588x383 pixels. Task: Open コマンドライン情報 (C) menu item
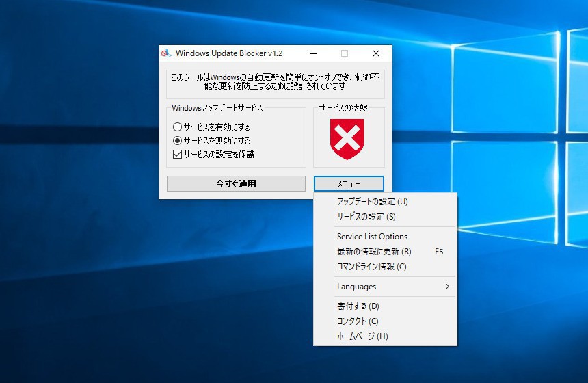tap(385, 266)
